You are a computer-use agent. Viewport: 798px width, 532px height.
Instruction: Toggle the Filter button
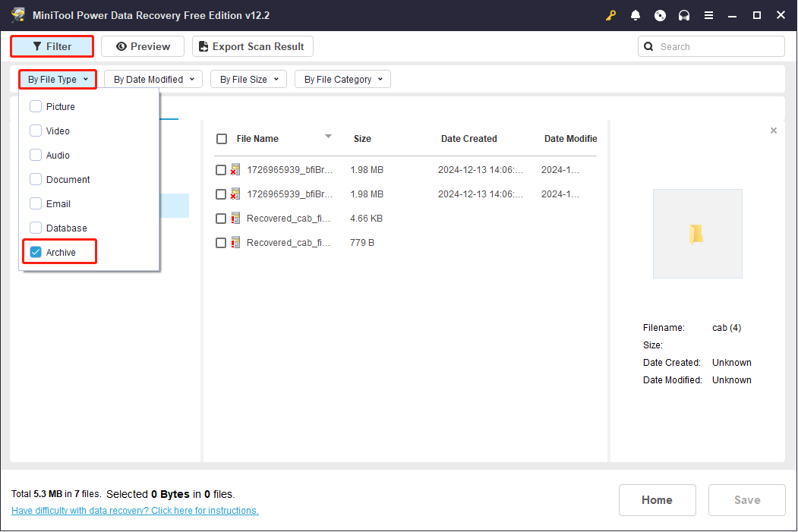click(52, 46)
